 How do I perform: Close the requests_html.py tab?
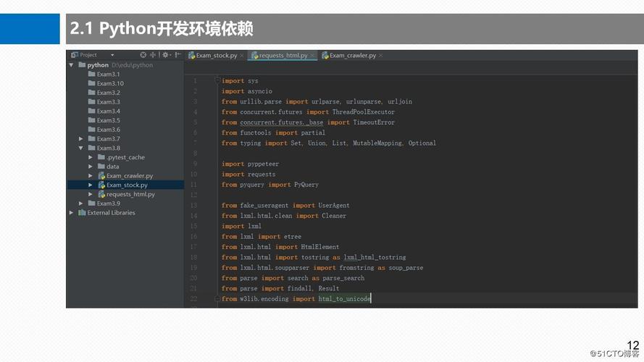point(312,56)
